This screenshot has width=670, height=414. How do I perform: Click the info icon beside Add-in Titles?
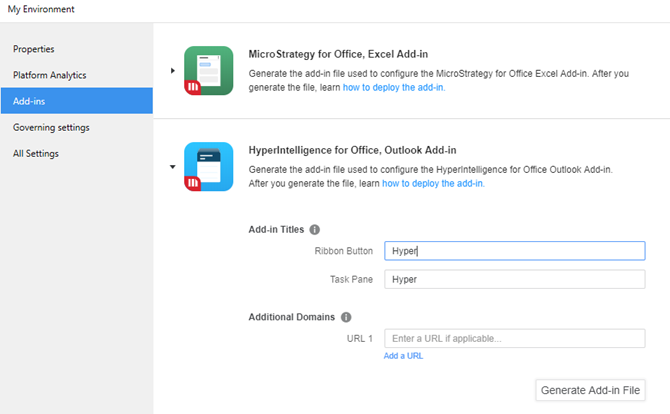(314, 229)
